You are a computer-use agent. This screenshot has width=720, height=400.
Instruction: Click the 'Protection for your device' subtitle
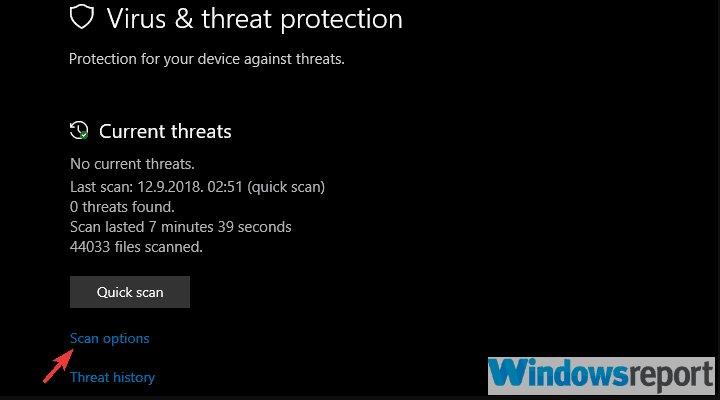coord(207,59)
